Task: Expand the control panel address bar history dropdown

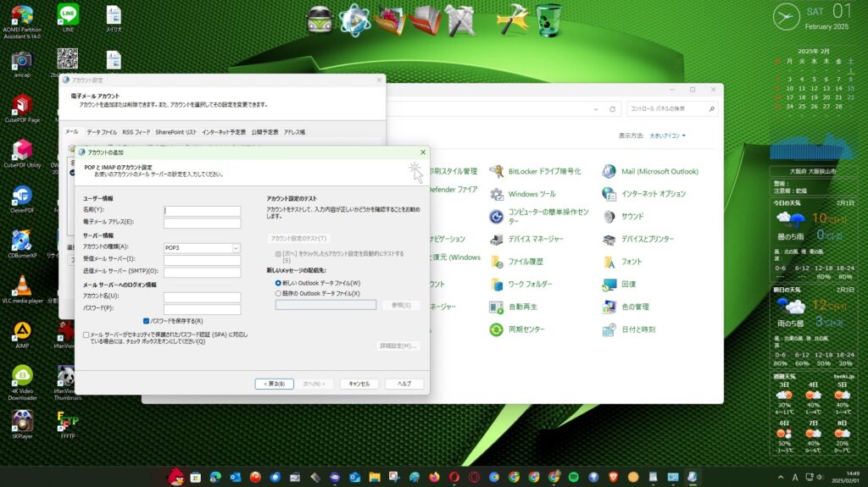Action: click(596, 109)
